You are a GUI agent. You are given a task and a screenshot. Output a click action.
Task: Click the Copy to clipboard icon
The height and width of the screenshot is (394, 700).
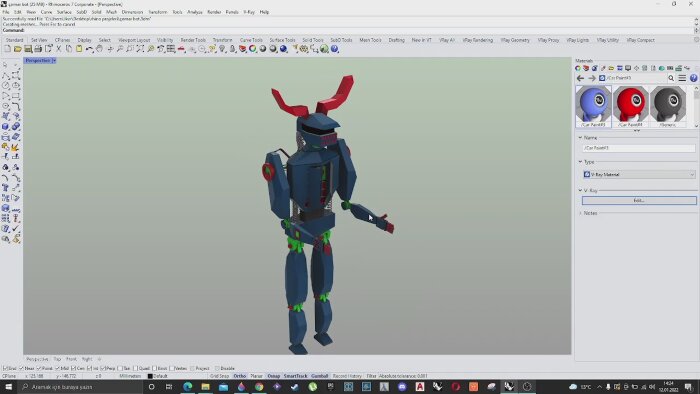pos(69,49)
